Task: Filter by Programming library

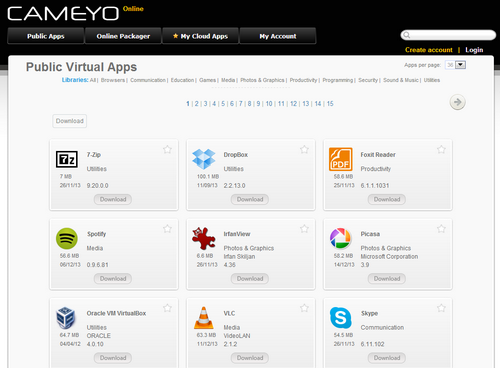Action: tap(338, 80)
